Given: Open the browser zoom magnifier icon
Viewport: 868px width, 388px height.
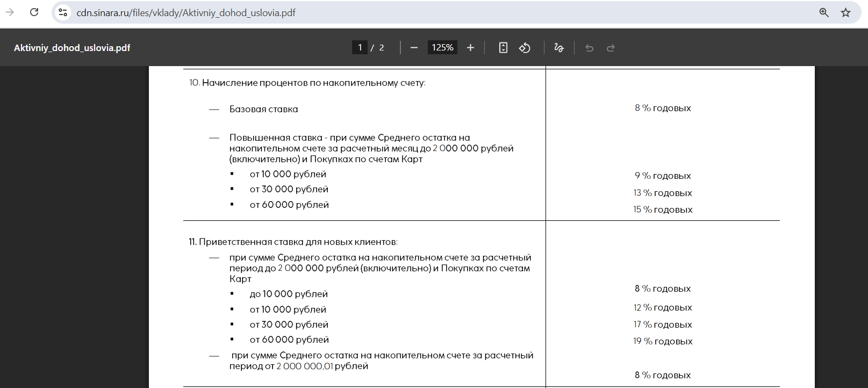Looking at the screenshot, I should [824, 12].
